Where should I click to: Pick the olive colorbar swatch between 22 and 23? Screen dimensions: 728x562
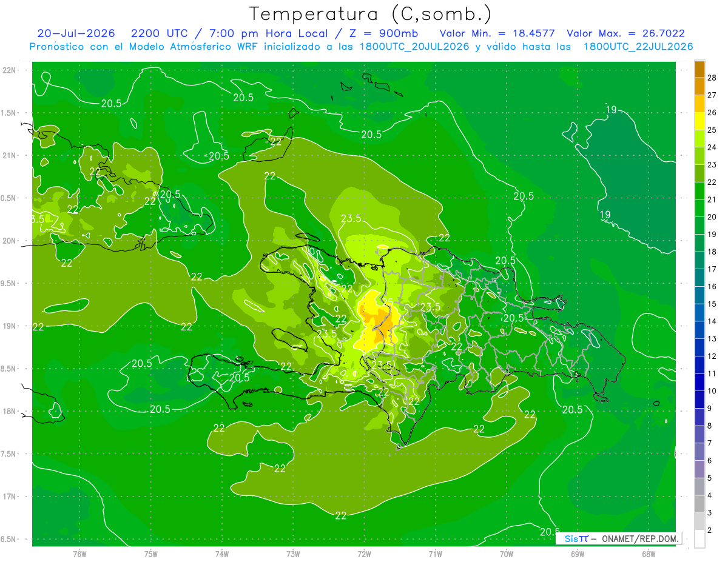pos(699,173)
